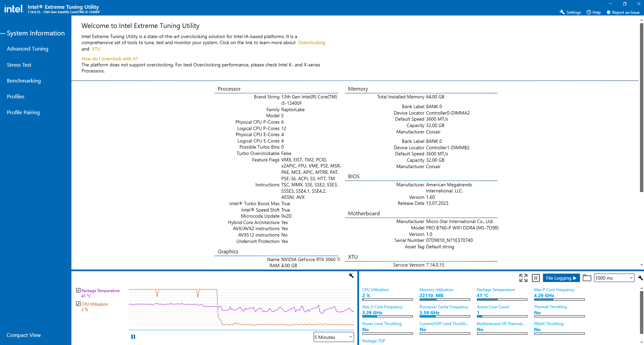The height and width of the screenshot is (345, 644).
Task: Click 'NVIDIA GeForce RTX 3060 Ti' name
Action: (x=311, y=259)
